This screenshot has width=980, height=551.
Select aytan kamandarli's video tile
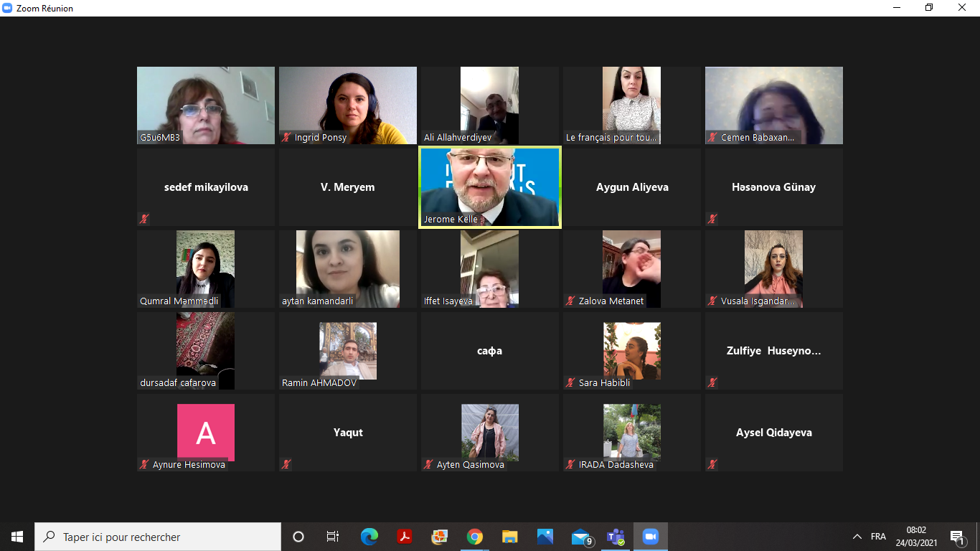point(348,269)
